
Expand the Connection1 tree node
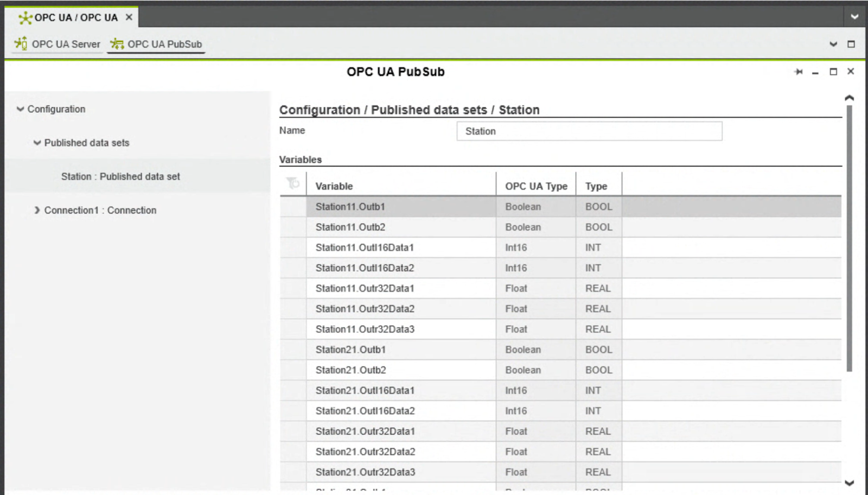click(37, 210)
